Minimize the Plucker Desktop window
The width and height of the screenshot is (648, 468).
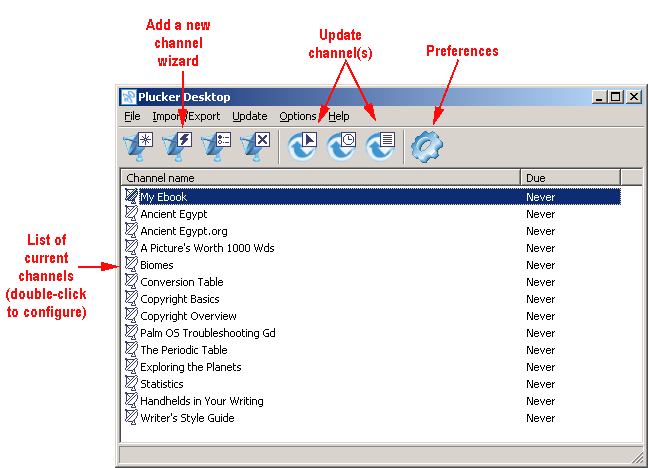coord(599,97)
